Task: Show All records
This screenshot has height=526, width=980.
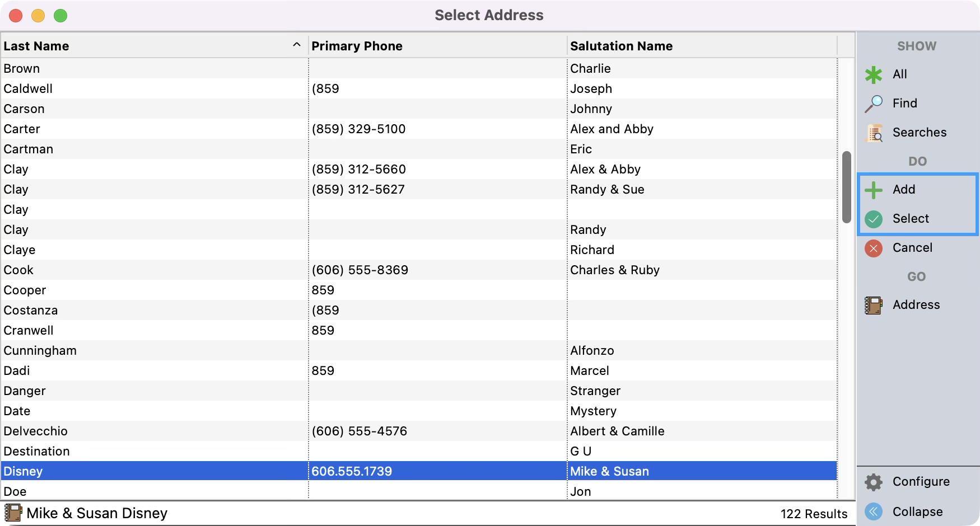Action: pyautogui.click(x=899, y=74)
